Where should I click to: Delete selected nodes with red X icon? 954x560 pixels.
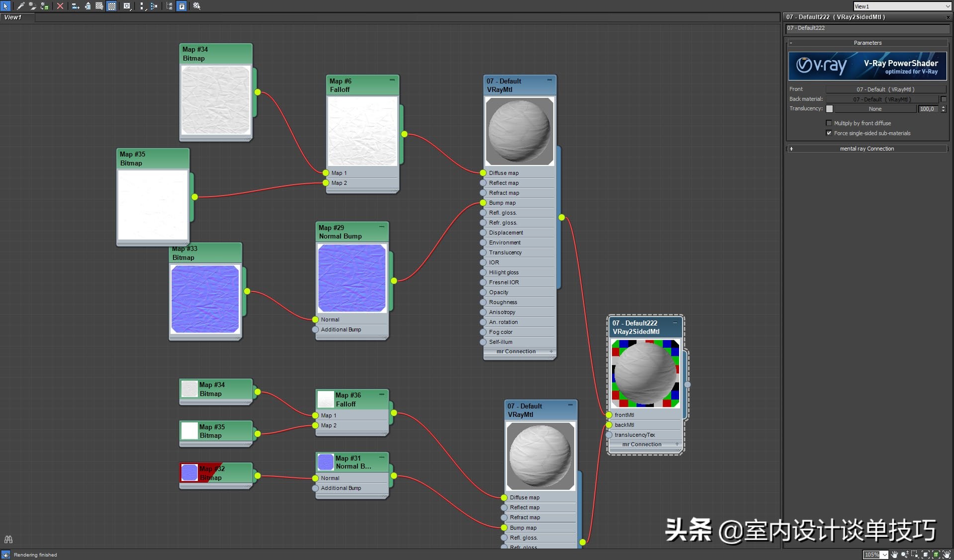point(60,6)
